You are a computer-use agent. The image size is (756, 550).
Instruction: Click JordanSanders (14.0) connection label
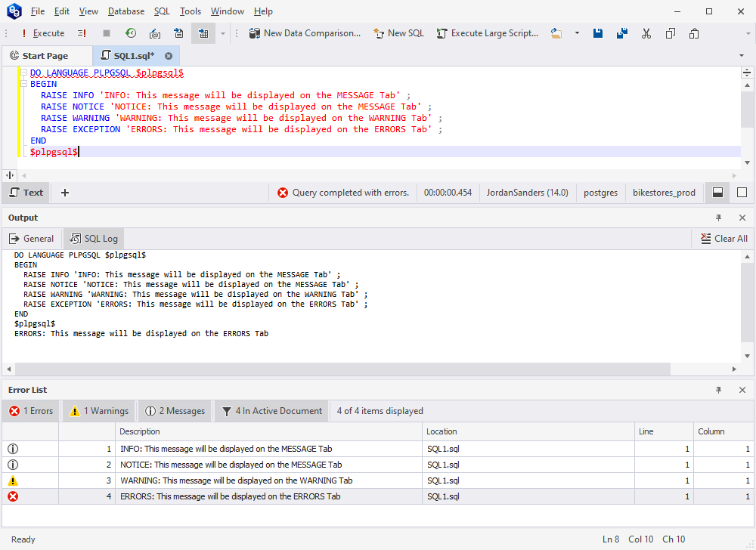point(528,193)
